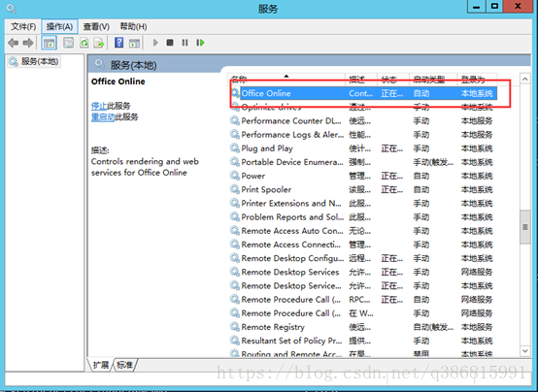Click the vertical scrollbar thumb
The image size is (538, 392).
[525, 227]
